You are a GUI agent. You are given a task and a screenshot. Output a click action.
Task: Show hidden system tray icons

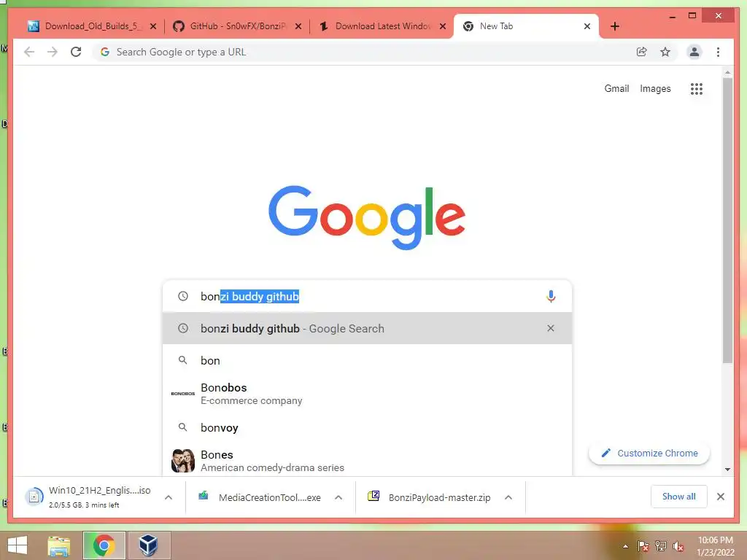[x=625, y=547]
